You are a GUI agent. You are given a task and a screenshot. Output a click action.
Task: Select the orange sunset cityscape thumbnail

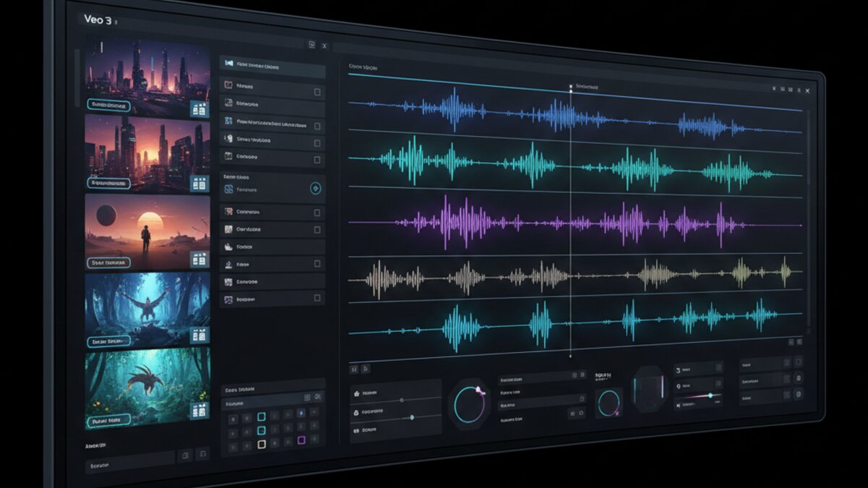[148, 155]
